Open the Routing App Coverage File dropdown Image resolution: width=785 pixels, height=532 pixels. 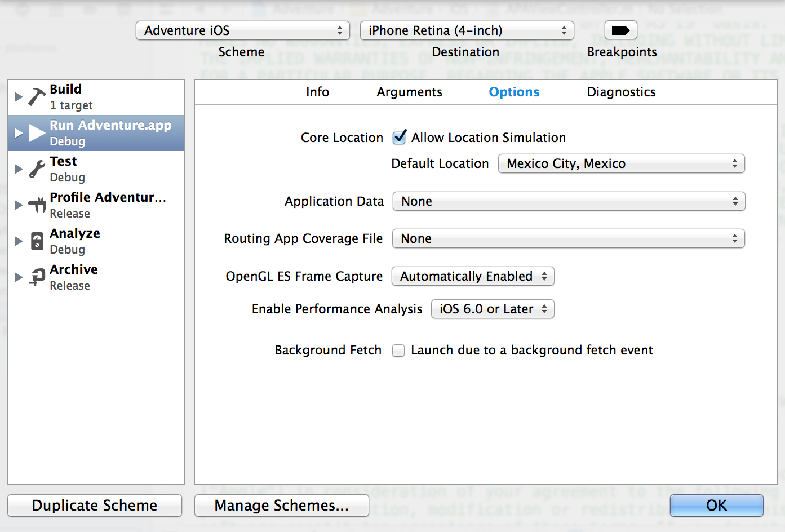(x=569, y=238)
